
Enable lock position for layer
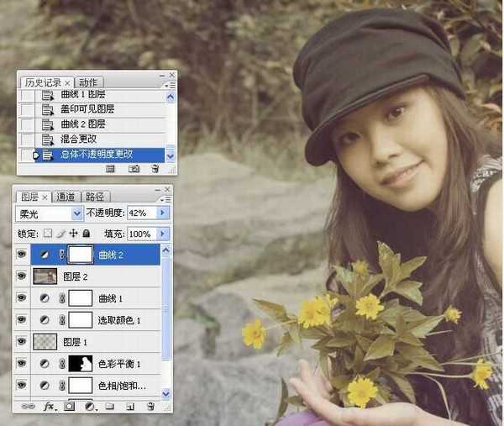pos(73,234)
